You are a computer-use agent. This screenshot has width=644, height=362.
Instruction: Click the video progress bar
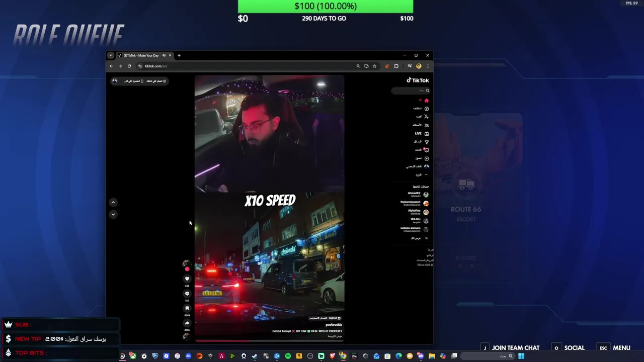pos(269,341)
